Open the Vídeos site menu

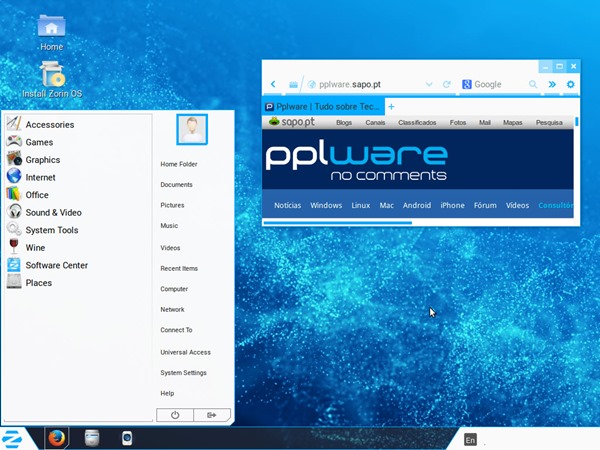point(517,205)
